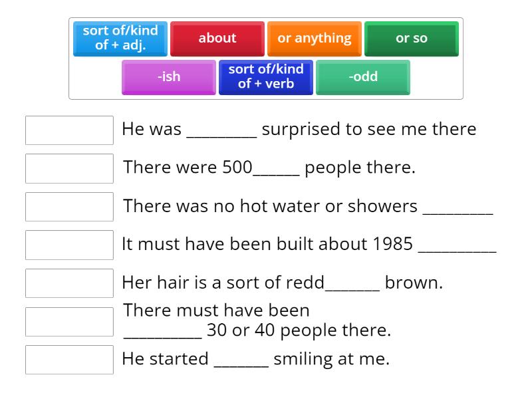Pick the light green "-odd" tile

point(362,77)
